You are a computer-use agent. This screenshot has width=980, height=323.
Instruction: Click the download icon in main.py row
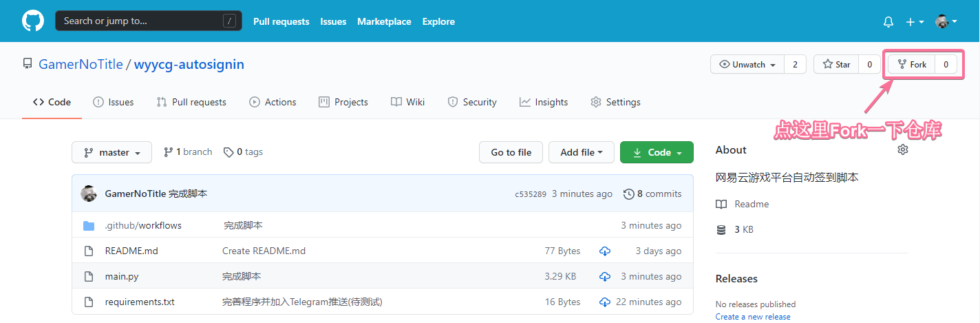click(605, 276)
